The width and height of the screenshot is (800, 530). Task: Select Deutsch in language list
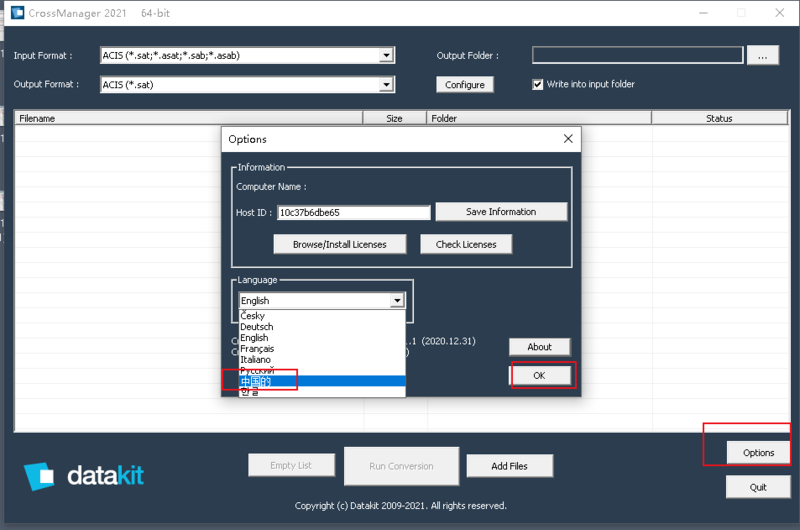point(322,327)
